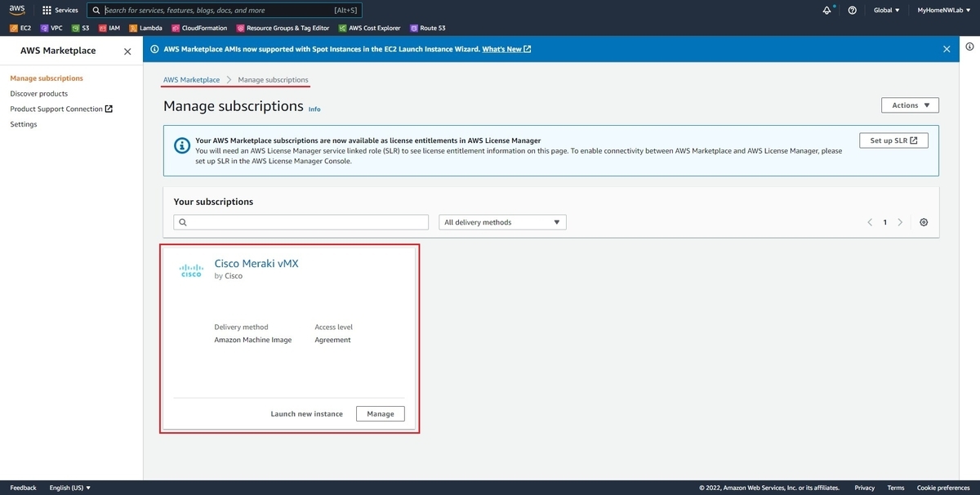Open Resource Groups & Tag Editor shortcut
The image size is (980, 495).
coord(283,28)
